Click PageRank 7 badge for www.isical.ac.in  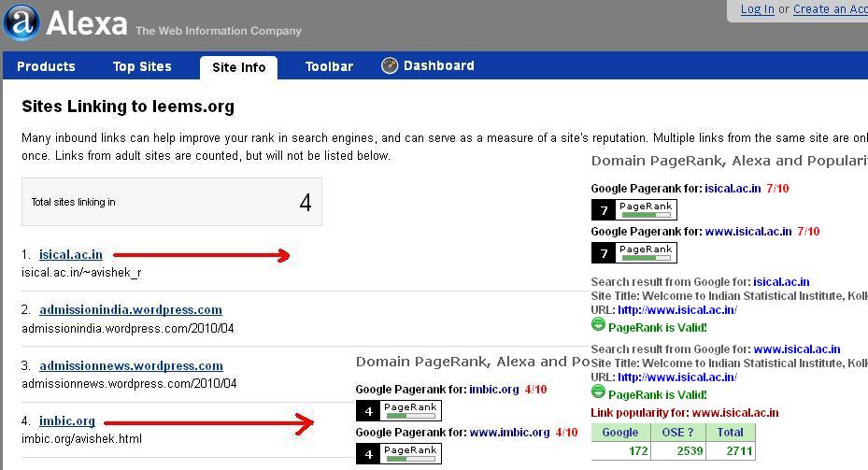(x=634, y=253)
